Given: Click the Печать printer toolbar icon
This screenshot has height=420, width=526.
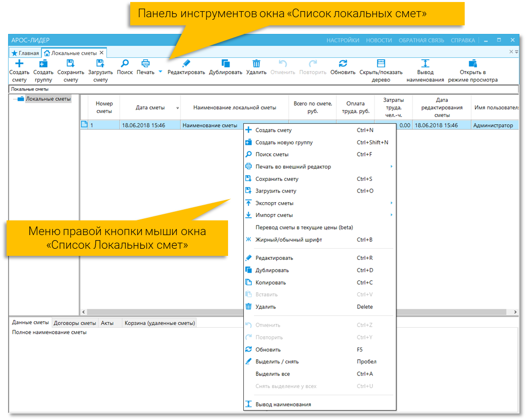Looking at the screenshot, I should click(x=145, y=63).
